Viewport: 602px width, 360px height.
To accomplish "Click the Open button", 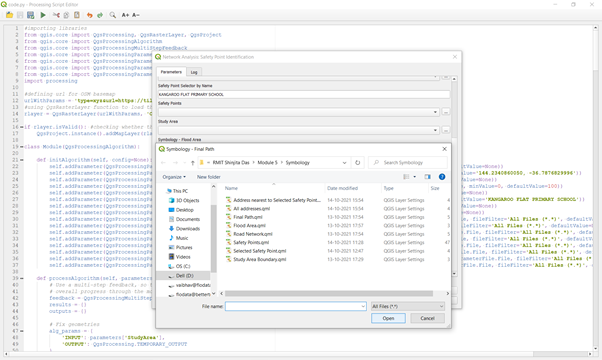I will coord(388,318).
